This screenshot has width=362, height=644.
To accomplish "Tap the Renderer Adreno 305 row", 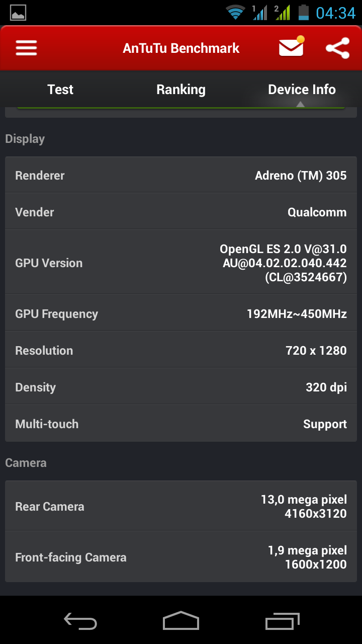I will click(x=181, y=176).
